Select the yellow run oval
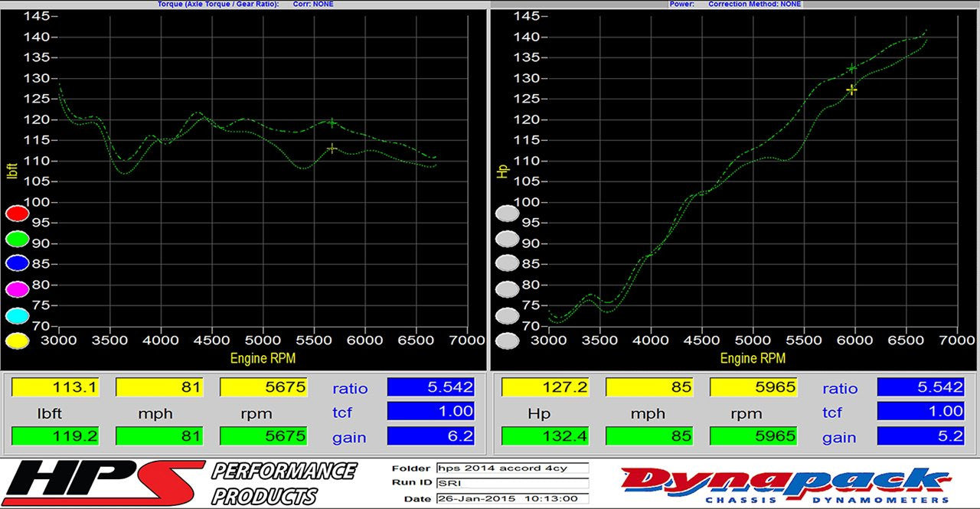Image resolution: width=980 pixels, height=509 pixels. tap(17, 341)
